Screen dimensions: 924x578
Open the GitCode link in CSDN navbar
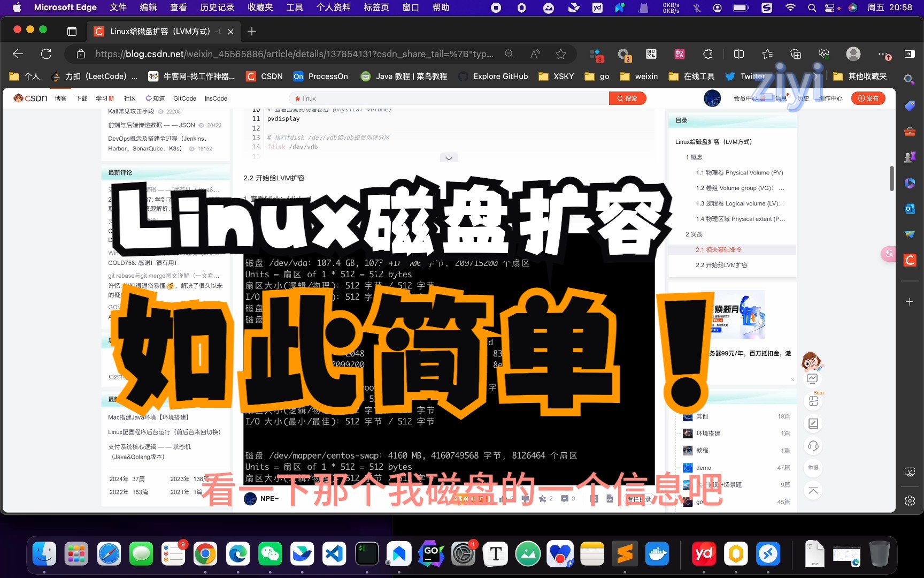(x=184, y=98)
